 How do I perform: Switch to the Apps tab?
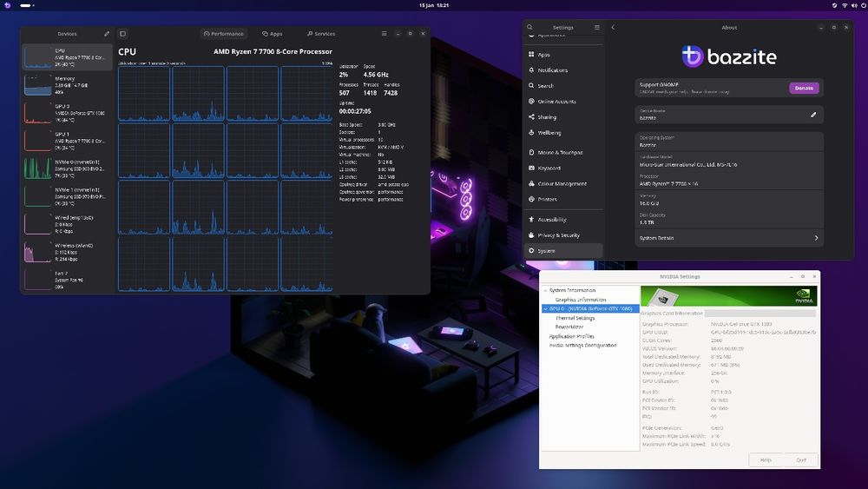pyautogui.click(x=272, y=34)
